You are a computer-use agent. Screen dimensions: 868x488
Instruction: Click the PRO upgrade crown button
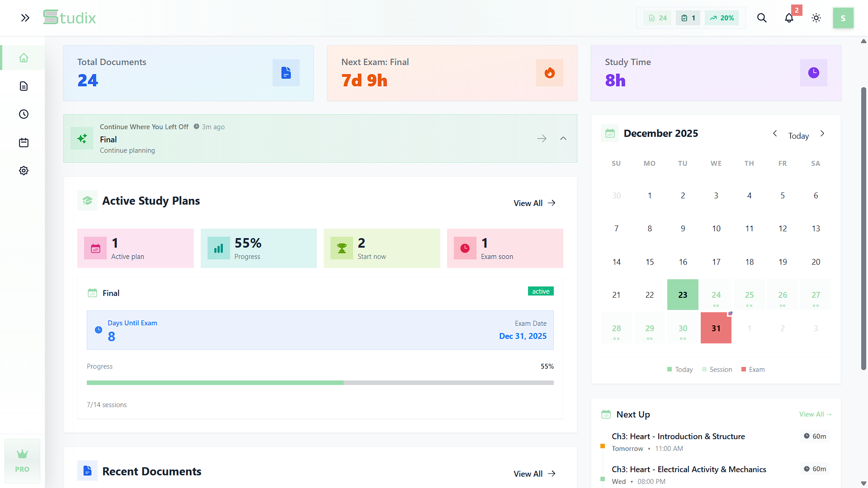click(22, 461)
